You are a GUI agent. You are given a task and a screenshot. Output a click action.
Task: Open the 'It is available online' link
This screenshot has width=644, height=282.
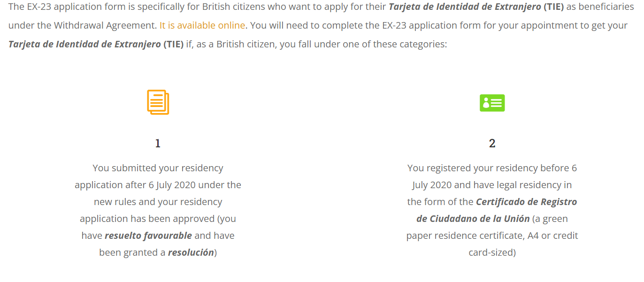pos(202,25)
